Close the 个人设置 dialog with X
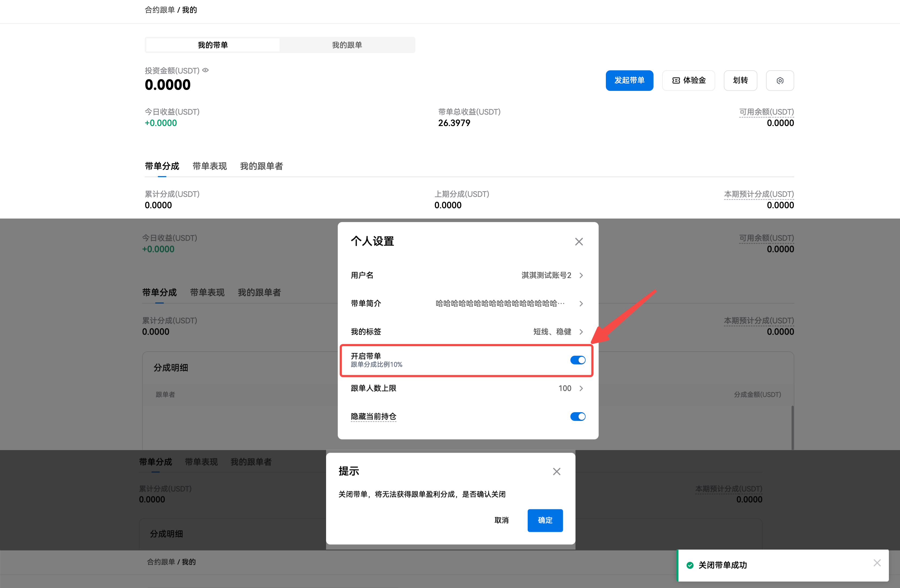The width and height of the screenshot is (900, 588). [x=579, y=242]
